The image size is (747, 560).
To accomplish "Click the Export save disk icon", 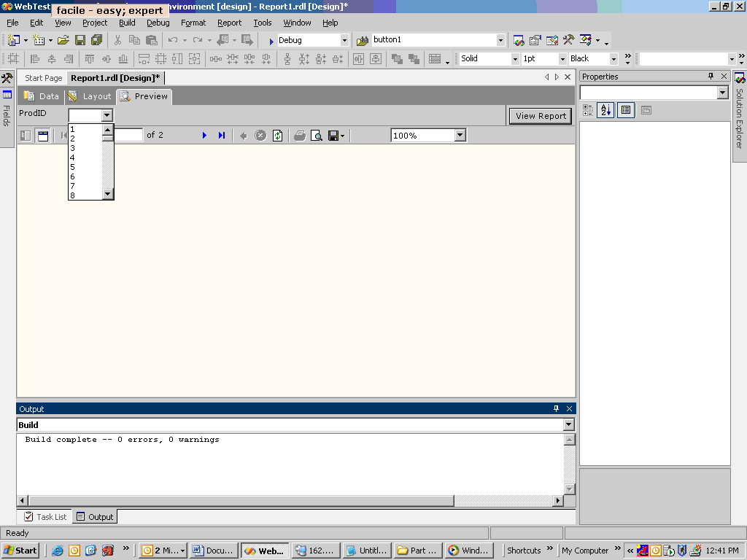I will point(333,136).
